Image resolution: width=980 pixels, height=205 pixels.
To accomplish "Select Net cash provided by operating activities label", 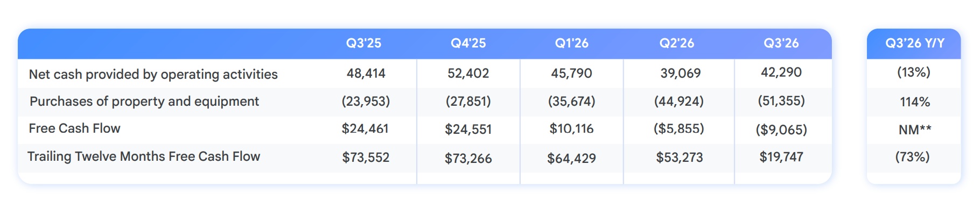I will pos(153,74).
